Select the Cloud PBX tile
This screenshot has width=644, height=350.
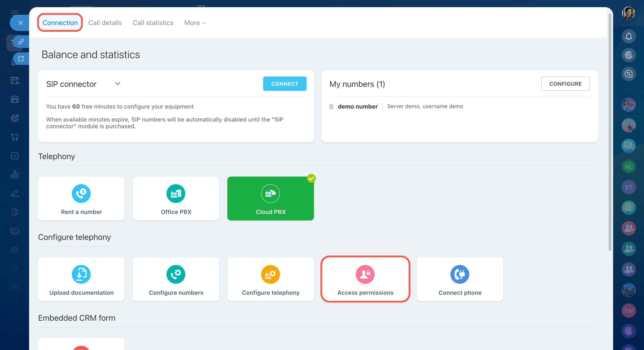click(270, 198)
